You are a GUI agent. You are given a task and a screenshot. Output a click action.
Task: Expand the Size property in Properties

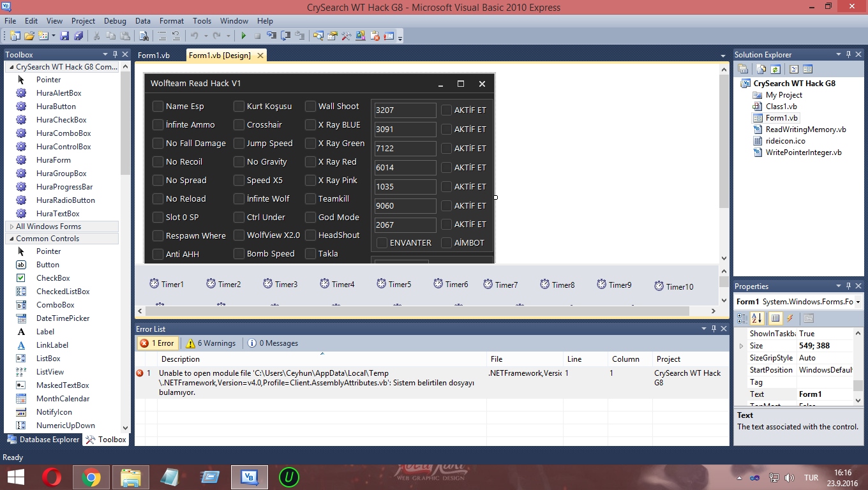741,346
